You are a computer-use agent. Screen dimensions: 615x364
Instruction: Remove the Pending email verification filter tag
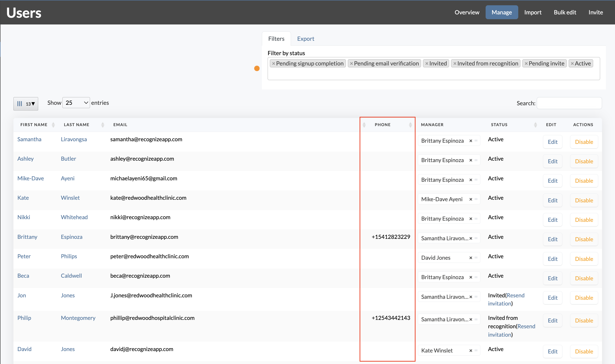coord(351,64)
